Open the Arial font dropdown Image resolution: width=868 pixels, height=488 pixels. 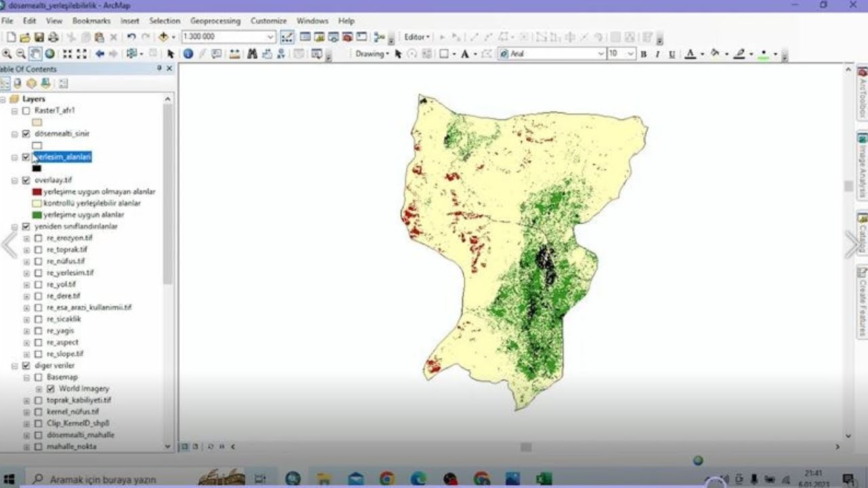tap(601, 54)
